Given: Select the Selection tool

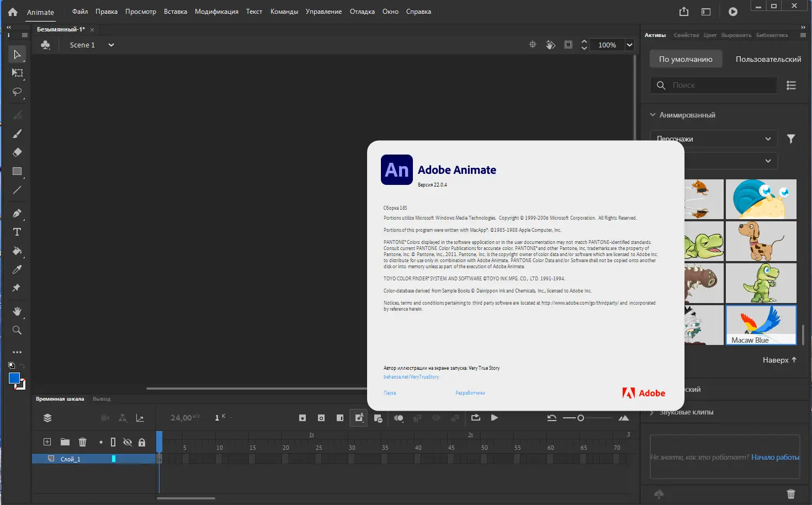Looking at the screenshot, I should click(17, 54).
